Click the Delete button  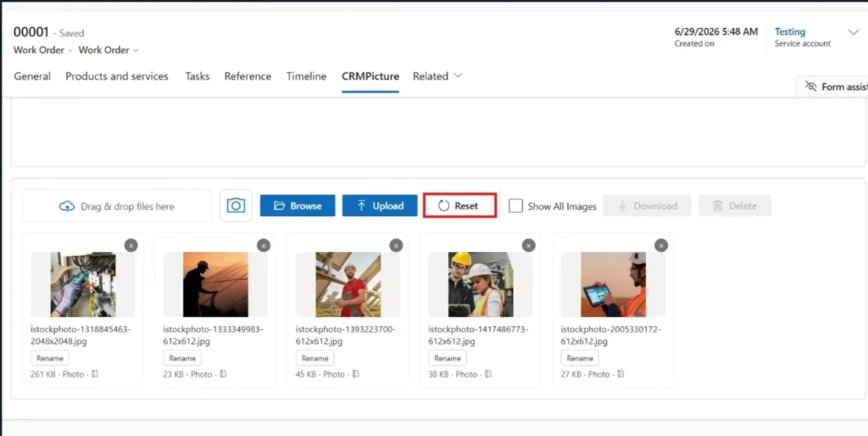point(735,205)
